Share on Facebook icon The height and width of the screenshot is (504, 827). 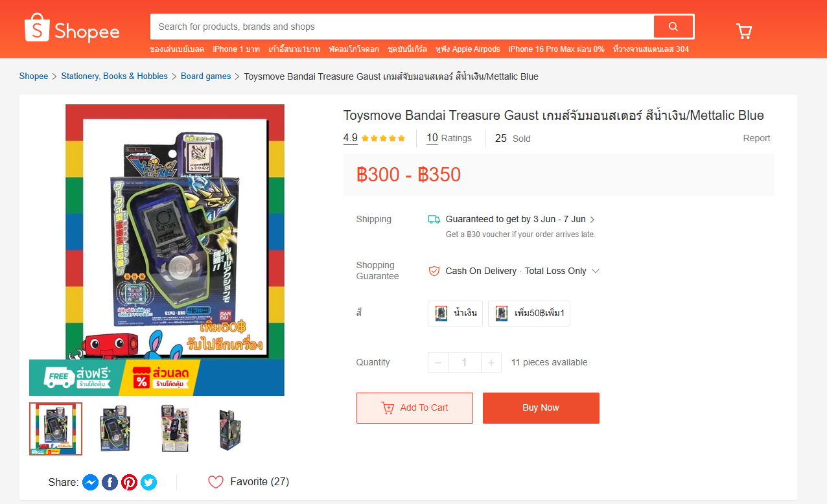pos(110,482)
